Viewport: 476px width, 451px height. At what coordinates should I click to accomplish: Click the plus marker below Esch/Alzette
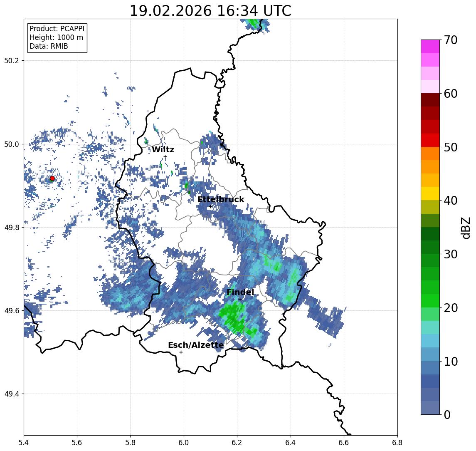tap(181, 352)
